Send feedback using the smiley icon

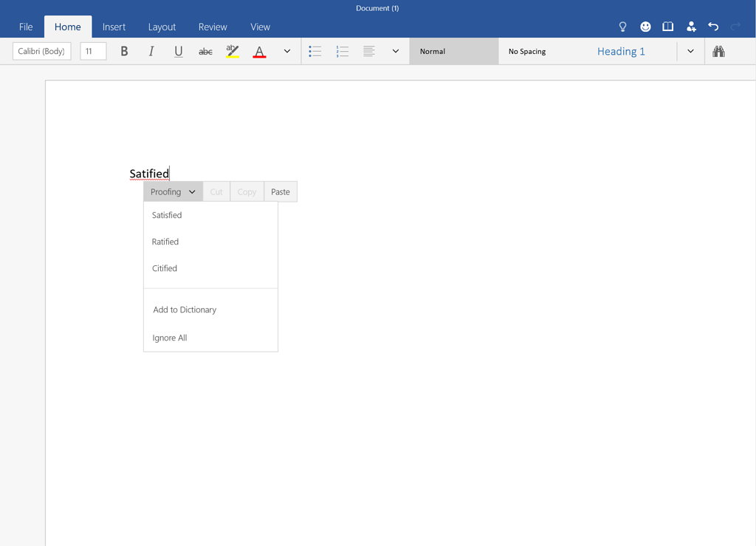click(645, 26)
